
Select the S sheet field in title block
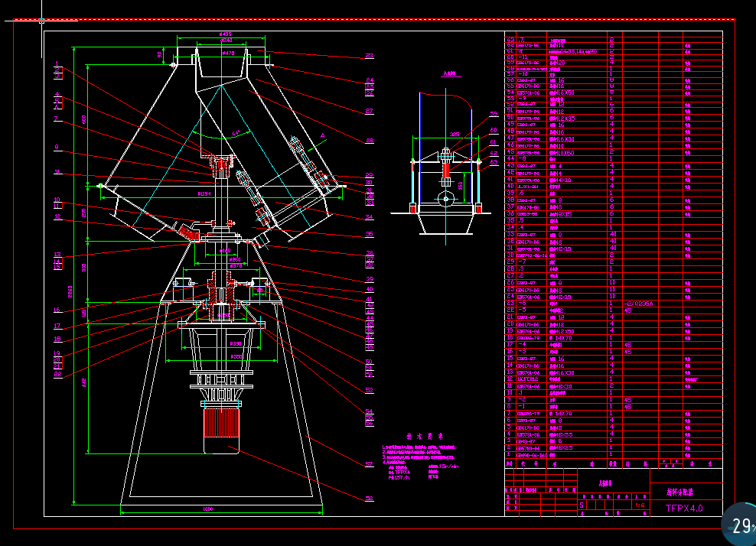coord(582,505)
